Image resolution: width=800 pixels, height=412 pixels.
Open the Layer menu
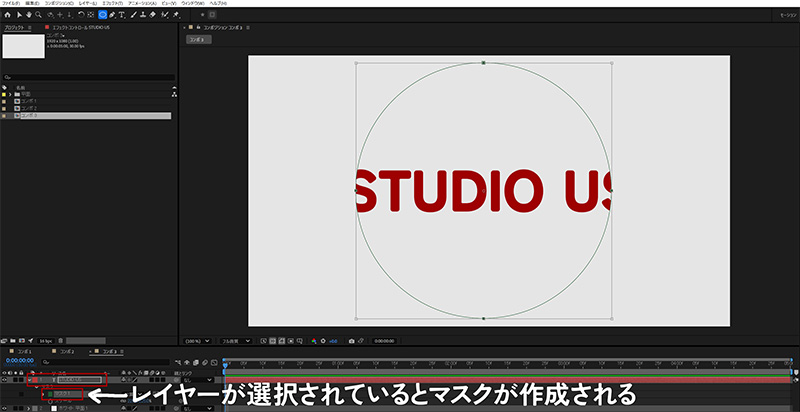pyautogui.click(x=88, y=3)
